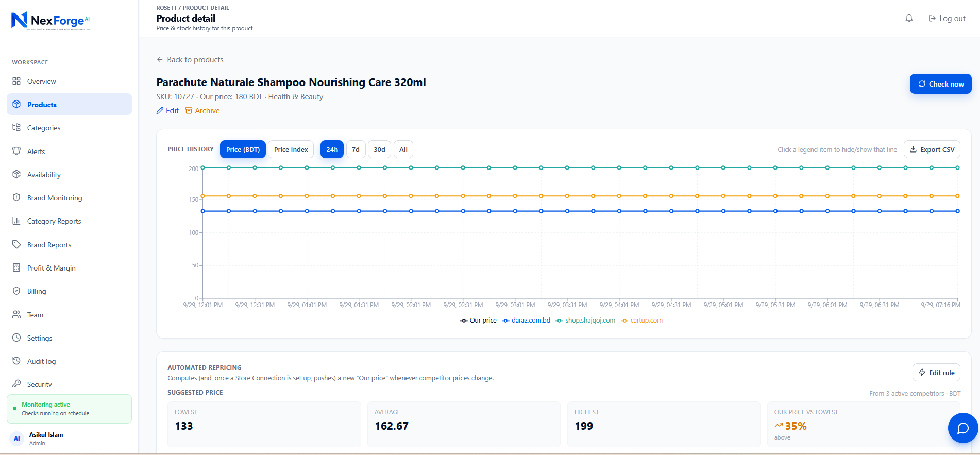Click the Export CSV button
980x455 pixels.
[x=932, y=149]
